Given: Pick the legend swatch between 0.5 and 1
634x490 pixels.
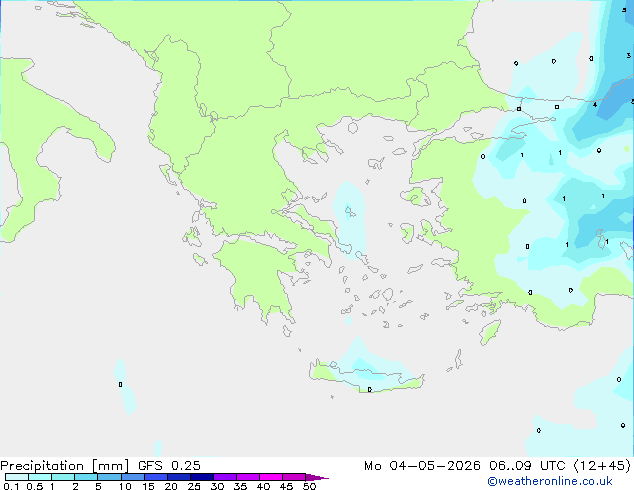Looking at the screenshot, I should click(40, 477).
